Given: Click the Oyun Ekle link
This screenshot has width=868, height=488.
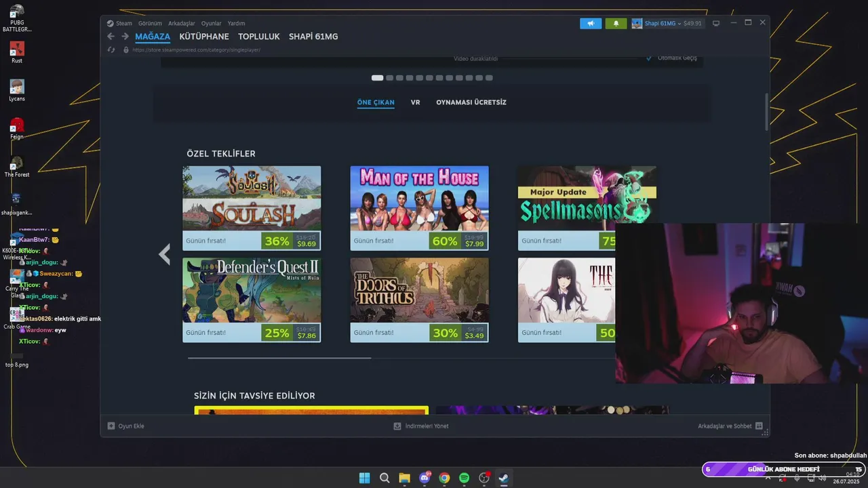Looking at the screenshot, I should tap(131, 426).
